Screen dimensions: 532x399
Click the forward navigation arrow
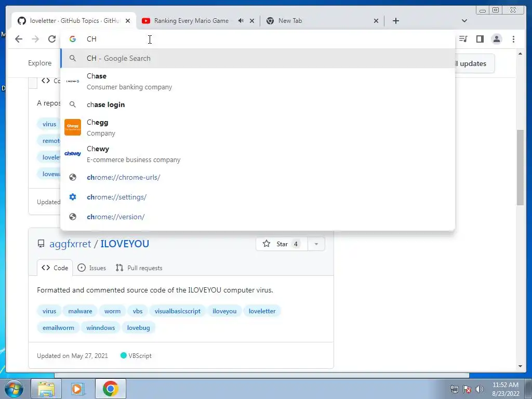click(x=35, y=39)
